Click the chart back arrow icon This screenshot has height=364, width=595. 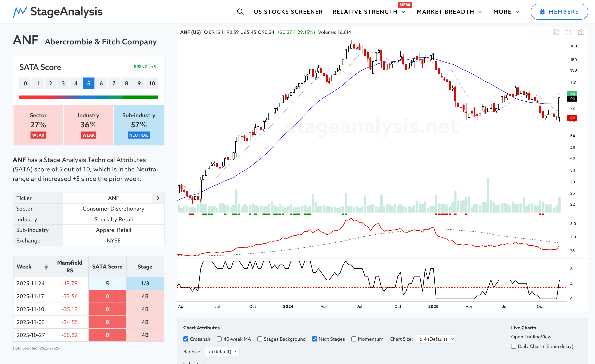pos(531,32)
